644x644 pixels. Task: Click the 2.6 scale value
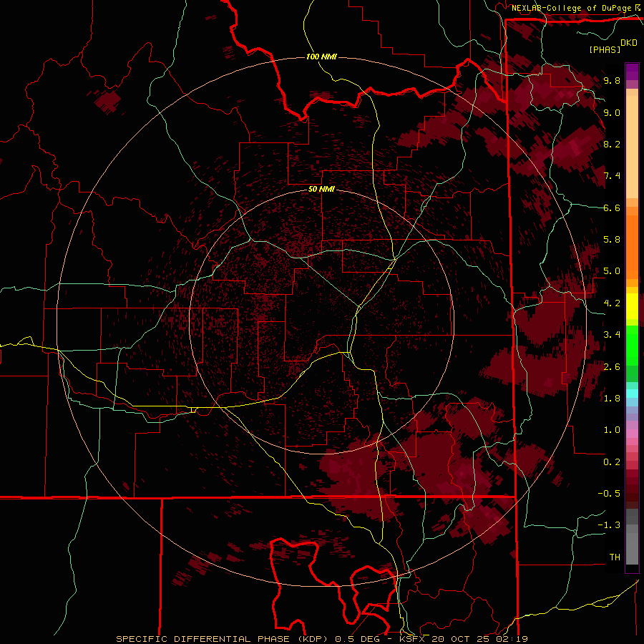[x=612, y=367]
